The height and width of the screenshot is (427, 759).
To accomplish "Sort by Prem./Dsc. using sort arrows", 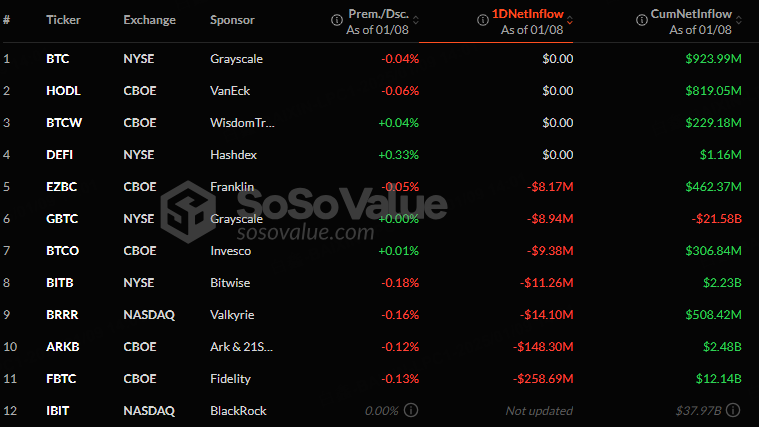I will (416, 20).
